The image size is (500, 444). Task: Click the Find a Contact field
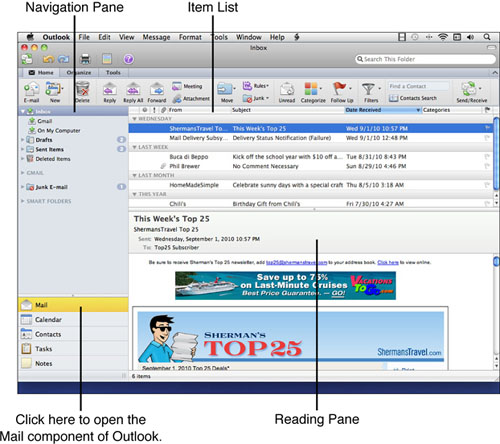[418, 86]
